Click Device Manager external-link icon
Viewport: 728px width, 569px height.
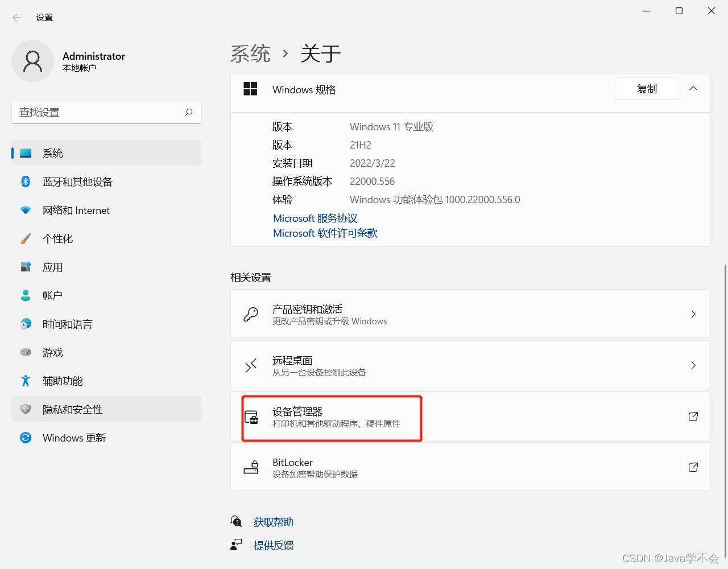coord(693,417)
